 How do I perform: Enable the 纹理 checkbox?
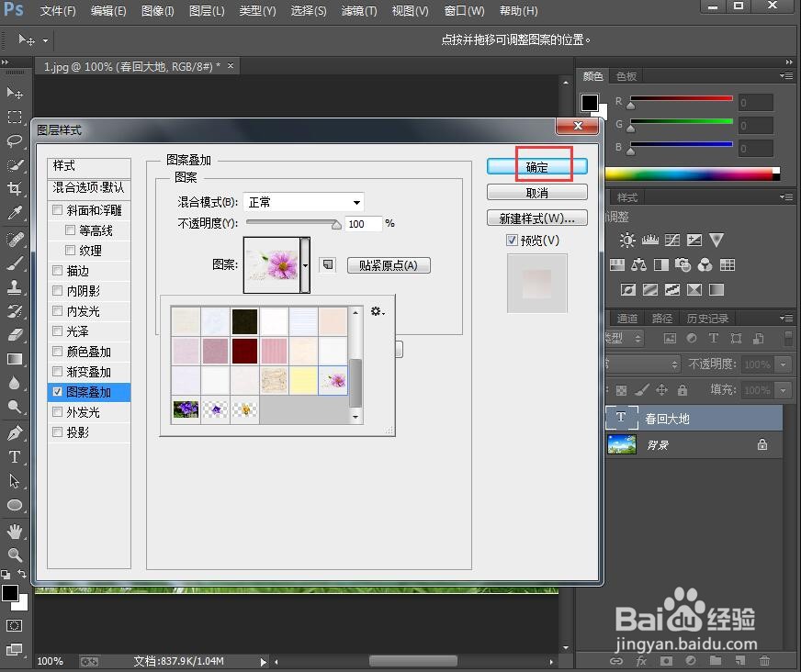point(71,250)
